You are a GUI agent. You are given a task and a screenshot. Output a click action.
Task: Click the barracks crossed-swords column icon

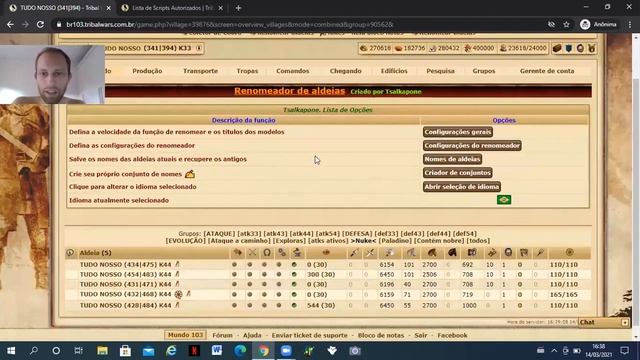point(252,253)
